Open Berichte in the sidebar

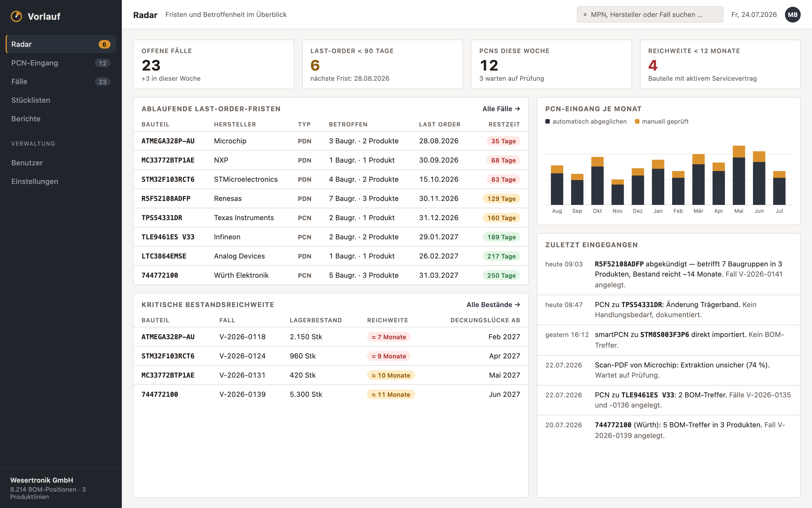pyautogui.click(x=61, y=119)
